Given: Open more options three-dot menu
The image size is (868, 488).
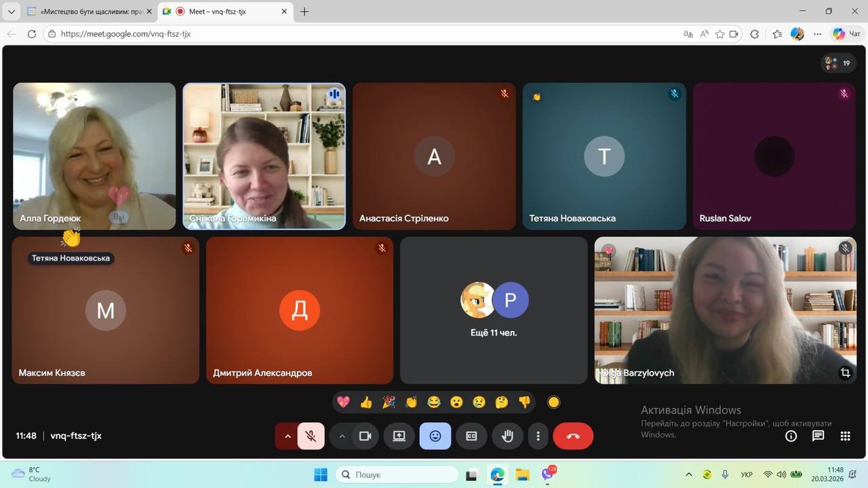Looking at the screenshot, I should point(538,436).
